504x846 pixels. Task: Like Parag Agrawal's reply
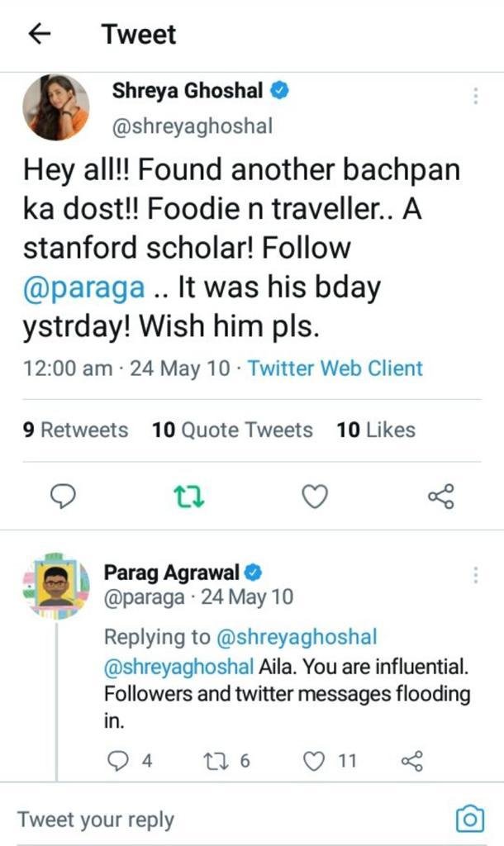(x=315, y=760)
